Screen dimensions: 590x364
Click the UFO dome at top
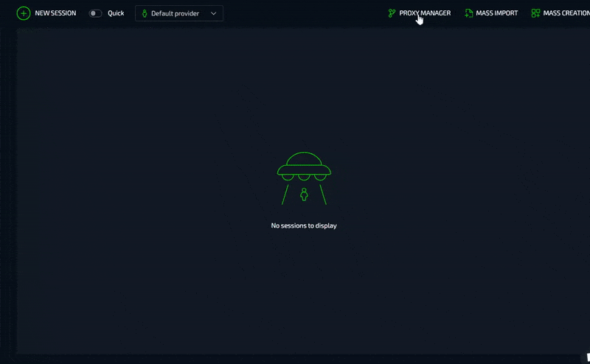coord(304,158)
